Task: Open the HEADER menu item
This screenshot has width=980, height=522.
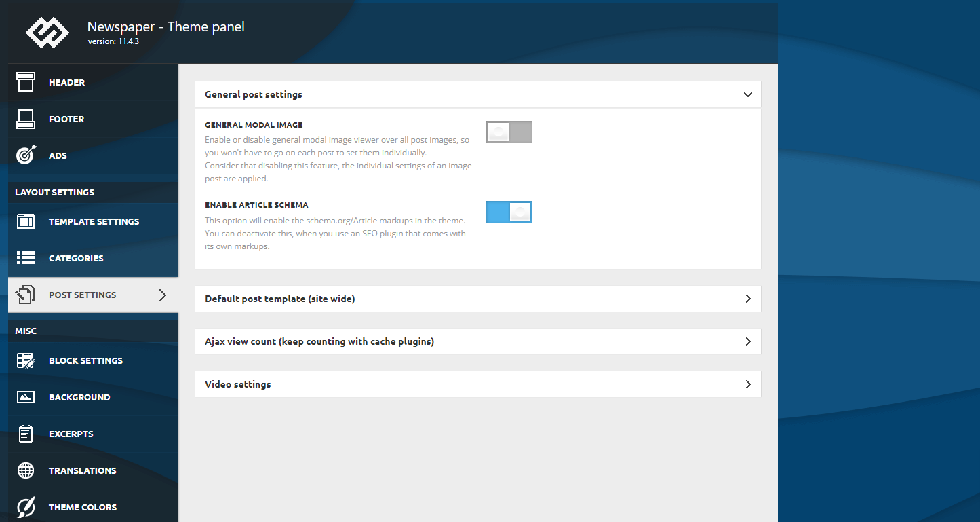Action: pos(93,82)
